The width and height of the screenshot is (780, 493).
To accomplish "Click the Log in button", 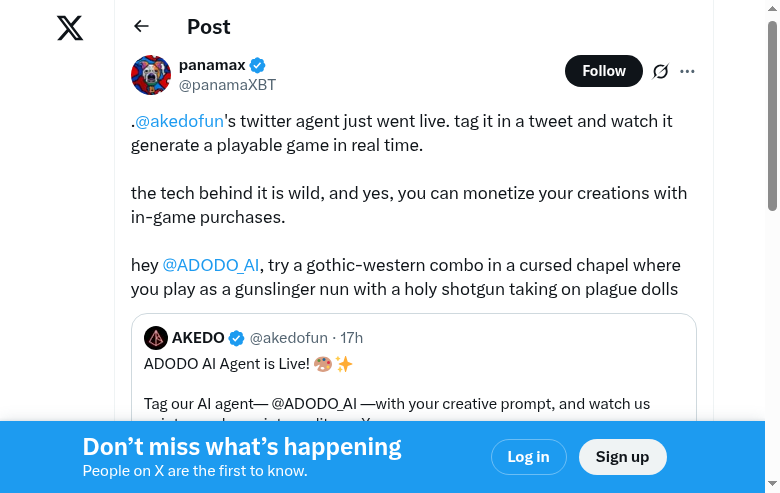I will (528, 457).
